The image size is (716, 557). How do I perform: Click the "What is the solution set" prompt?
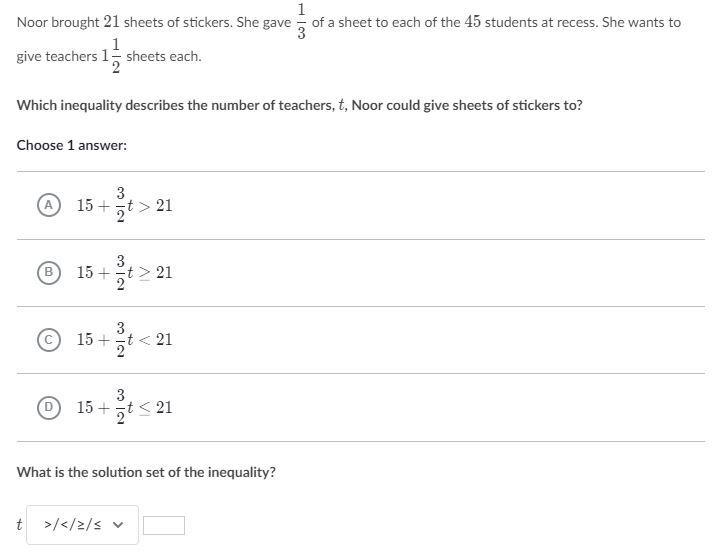pos(146,472)
